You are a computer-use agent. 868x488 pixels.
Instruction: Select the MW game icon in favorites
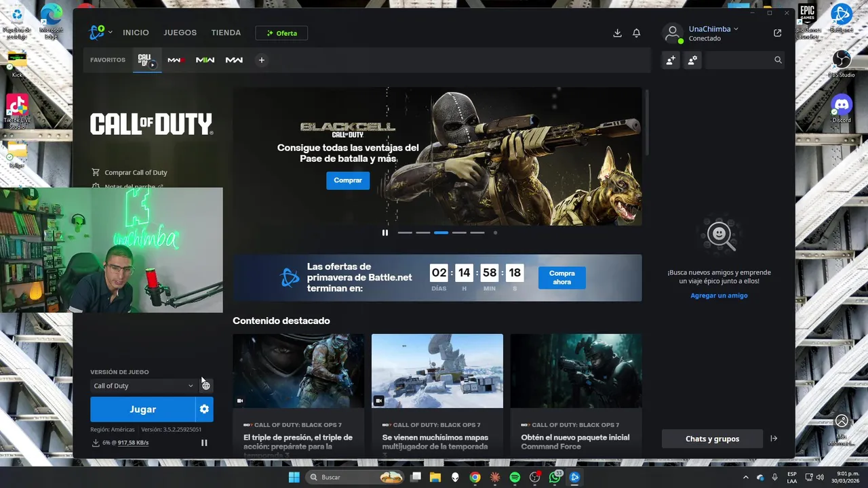tap(234, 60)
